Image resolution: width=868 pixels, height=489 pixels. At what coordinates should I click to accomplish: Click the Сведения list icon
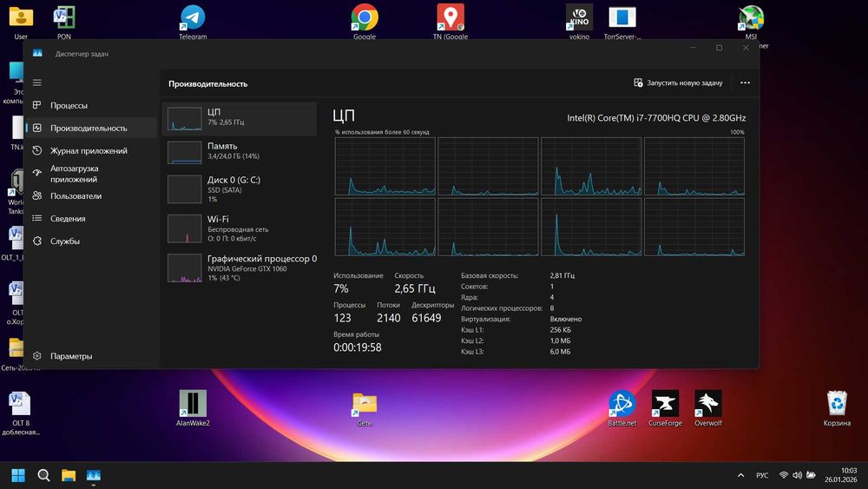click(37, 218)
